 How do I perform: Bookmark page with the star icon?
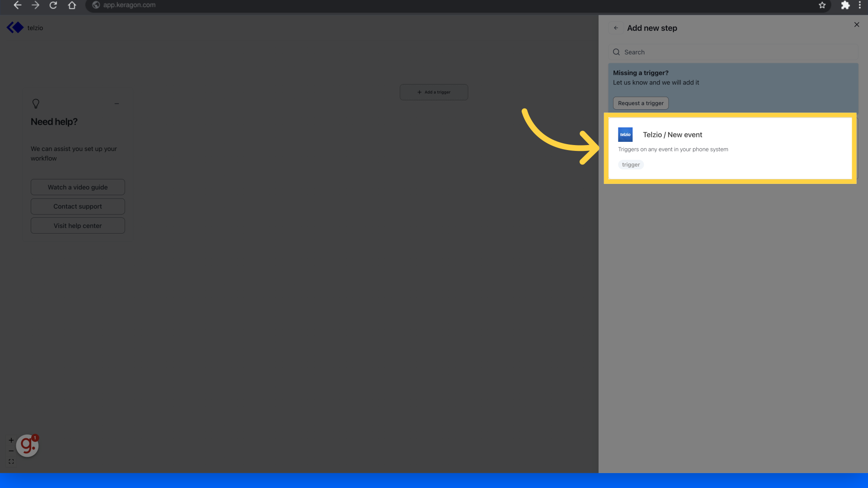pos(822,5)
